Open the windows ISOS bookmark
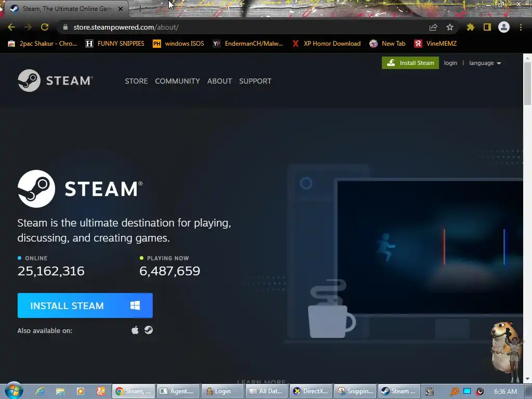 (x=179, y=44)
